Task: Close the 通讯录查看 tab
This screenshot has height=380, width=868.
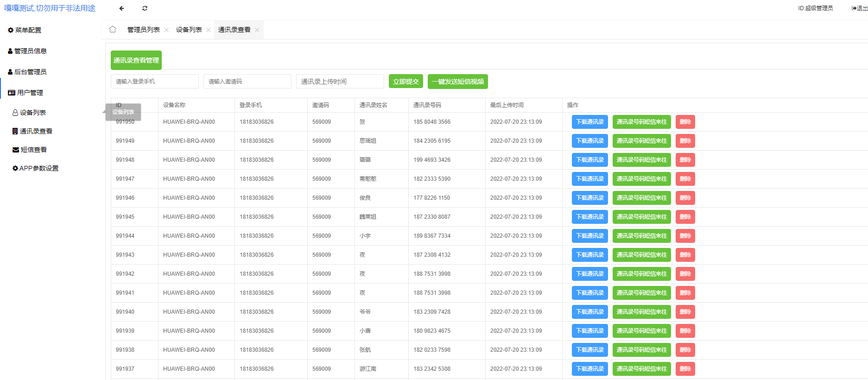Action: point(257,30)
